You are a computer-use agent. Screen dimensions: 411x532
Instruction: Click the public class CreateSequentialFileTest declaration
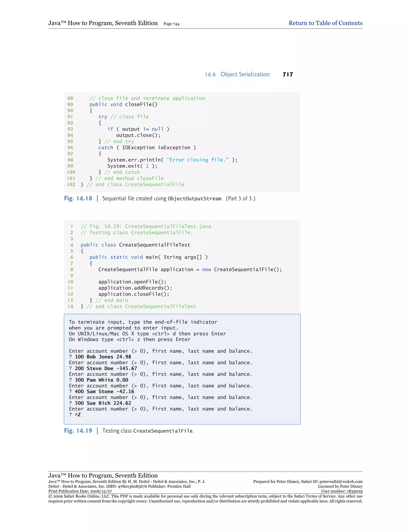pyautogui.click(x=135, y=245)
